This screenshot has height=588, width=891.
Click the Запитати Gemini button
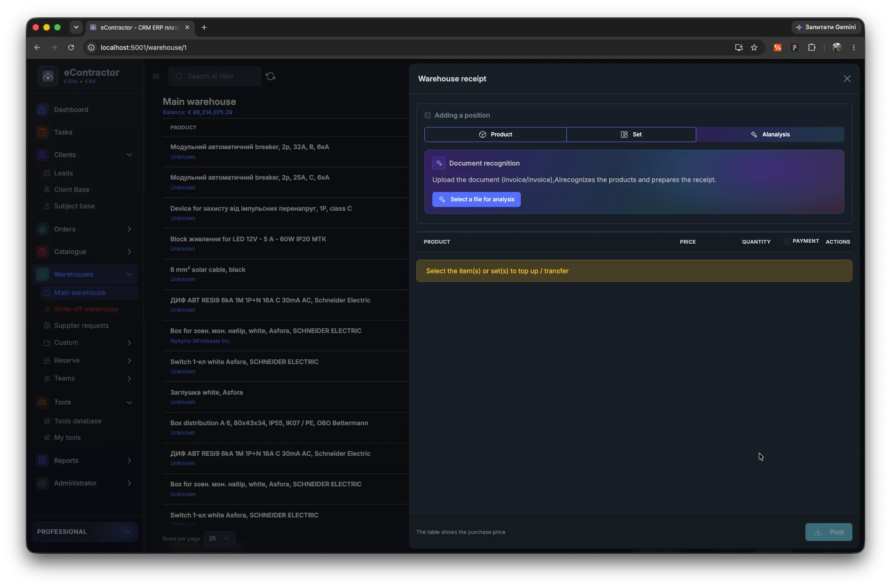point(826,27)
